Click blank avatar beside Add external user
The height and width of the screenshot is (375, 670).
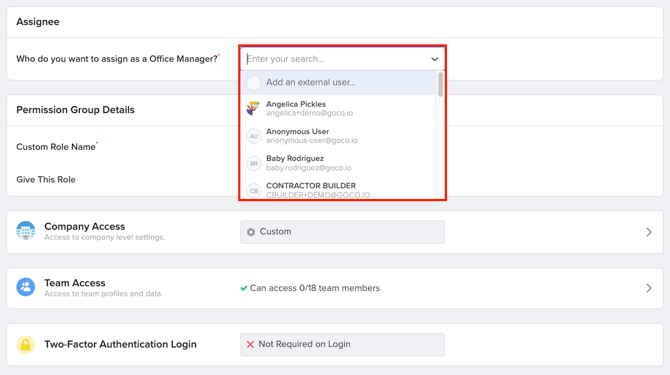(254, 82)
